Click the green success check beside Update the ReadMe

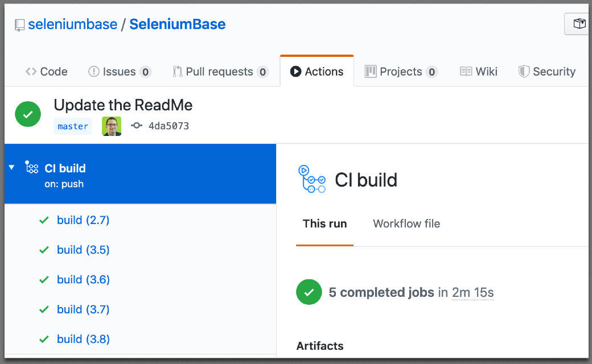(x=28, y=115)
